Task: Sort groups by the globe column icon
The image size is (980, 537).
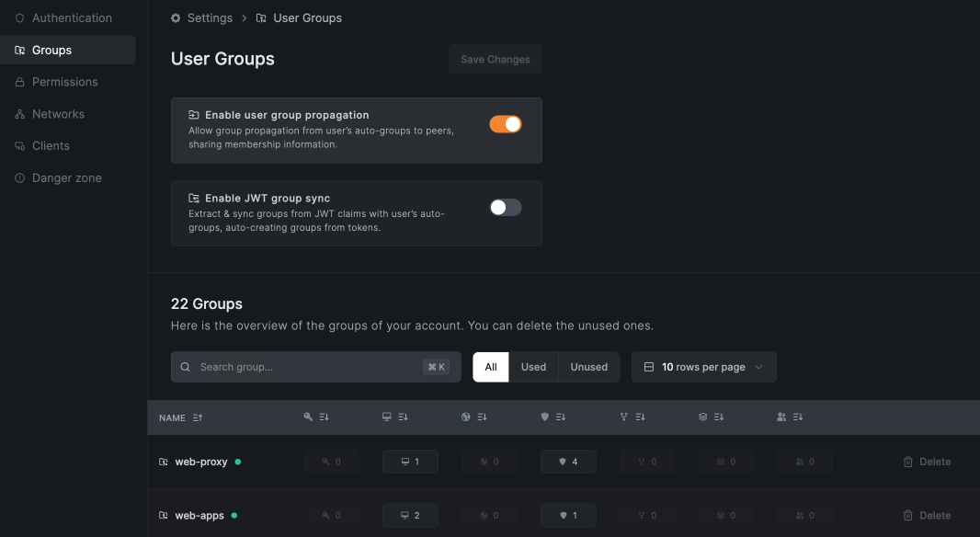Action: tap(473, 417)
